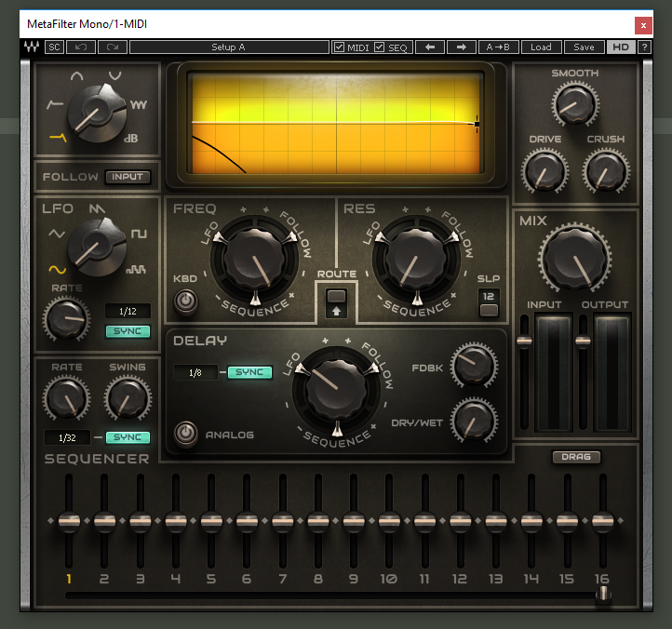The height and width of the screenshot is (629, 672).
Task: Click the RES SEQUENCE modulation pointer
Action: point(417,298)
